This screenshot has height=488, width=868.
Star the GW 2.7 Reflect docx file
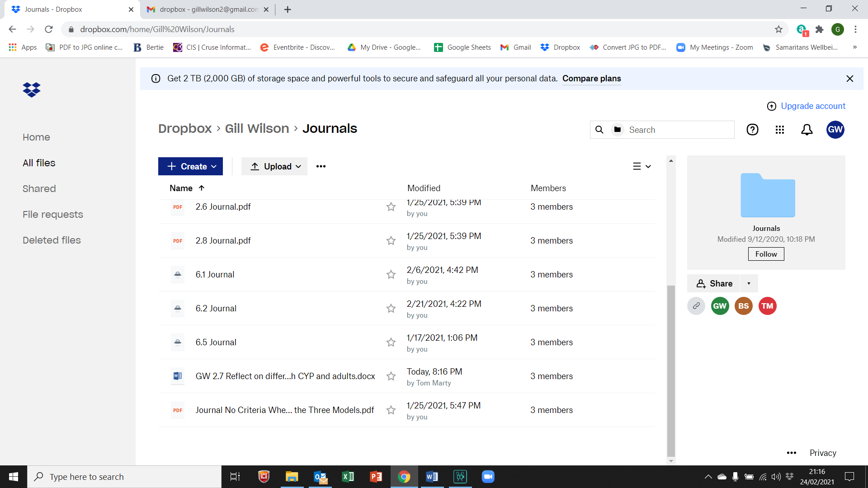click(x=391, y=376)
